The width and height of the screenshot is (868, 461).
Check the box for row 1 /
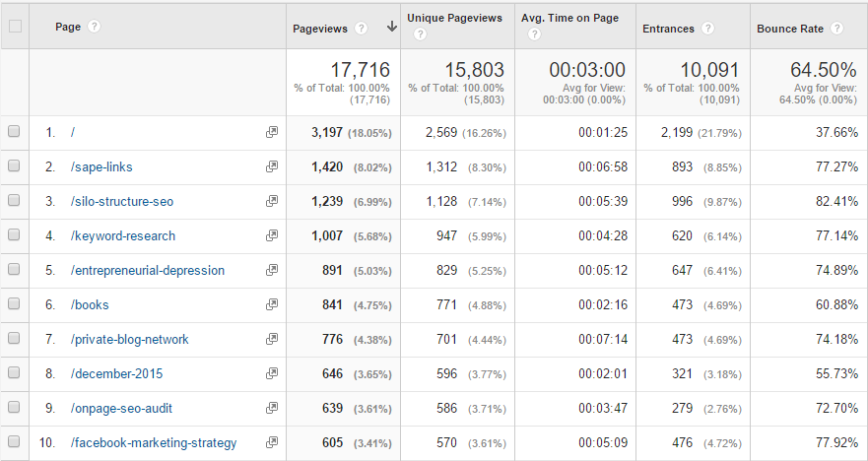tap(14, 131)
